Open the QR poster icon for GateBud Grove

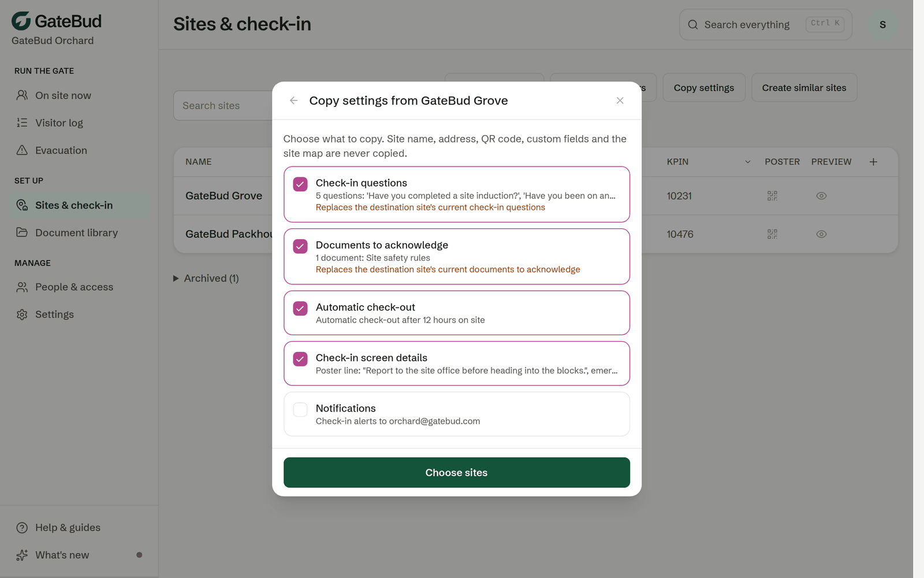click(x=772, y=196)
